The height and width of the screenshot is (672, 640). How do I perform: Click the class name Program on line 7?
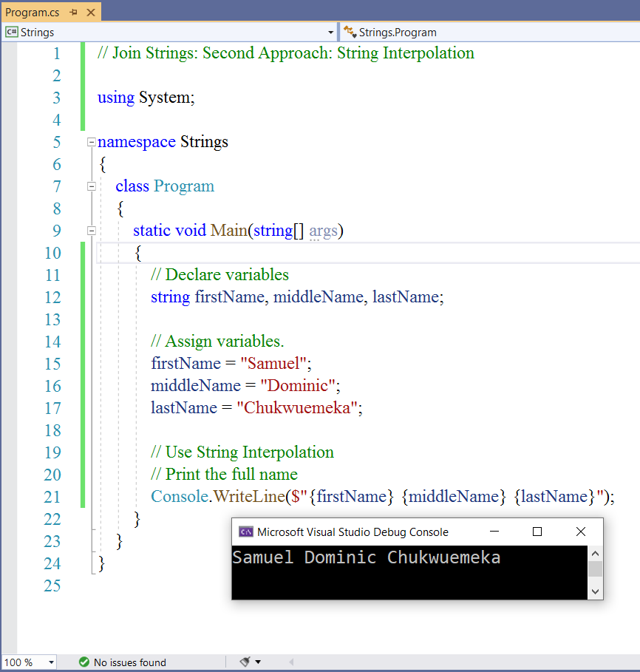[x=184, y=186]
